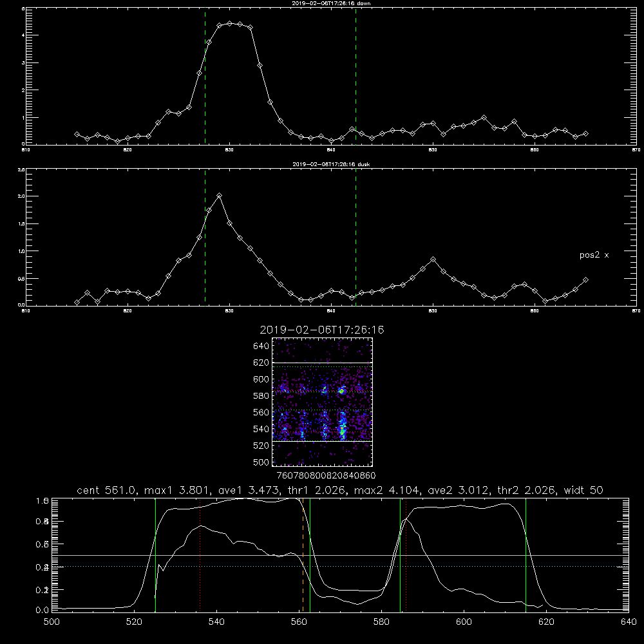Click the heatmap y-axis label 620
The image size is (644, 644).
click(261, 363)
